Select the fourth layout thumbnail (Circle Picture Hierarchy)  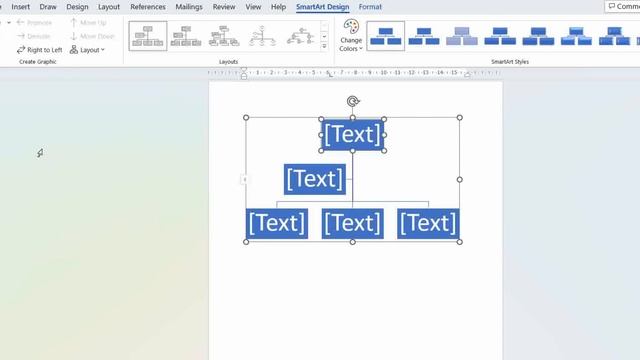point(262,36)
